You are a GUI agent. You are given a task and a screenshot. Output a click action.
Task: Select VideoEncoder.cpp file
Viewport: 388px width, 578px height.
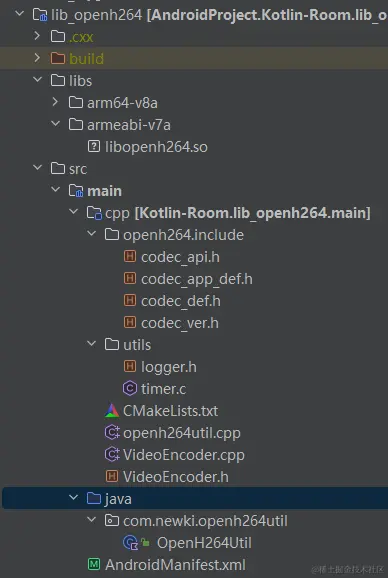pyautogui.click(x=183, y=455)
